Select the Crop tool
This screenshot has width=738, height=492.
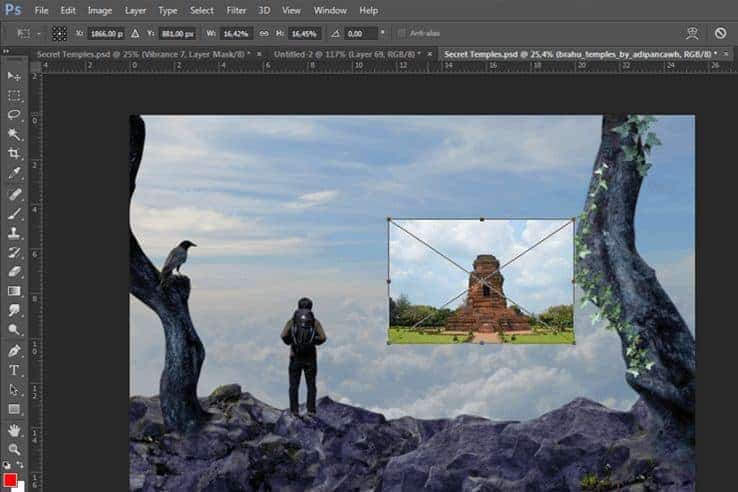coord(14,153)
